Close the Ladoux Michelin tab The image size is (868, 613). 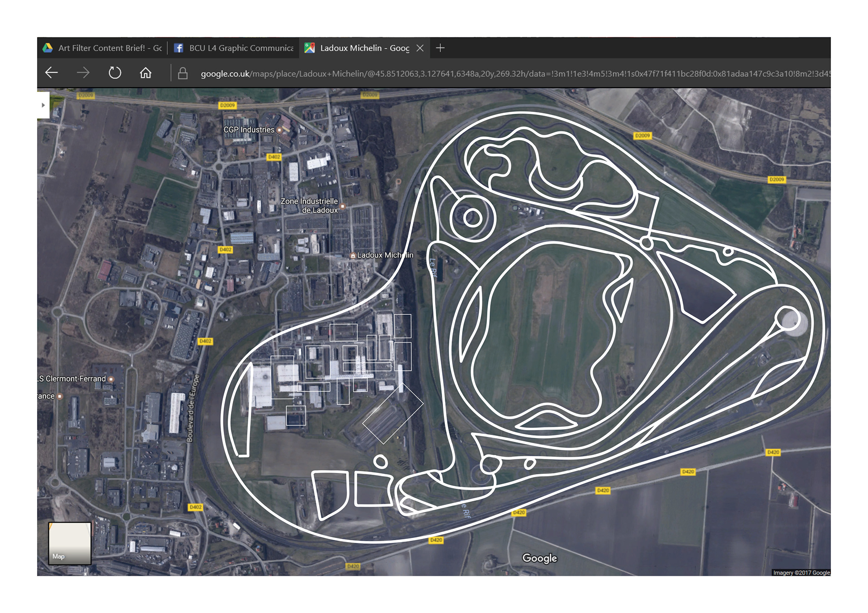tap(420, 48)
